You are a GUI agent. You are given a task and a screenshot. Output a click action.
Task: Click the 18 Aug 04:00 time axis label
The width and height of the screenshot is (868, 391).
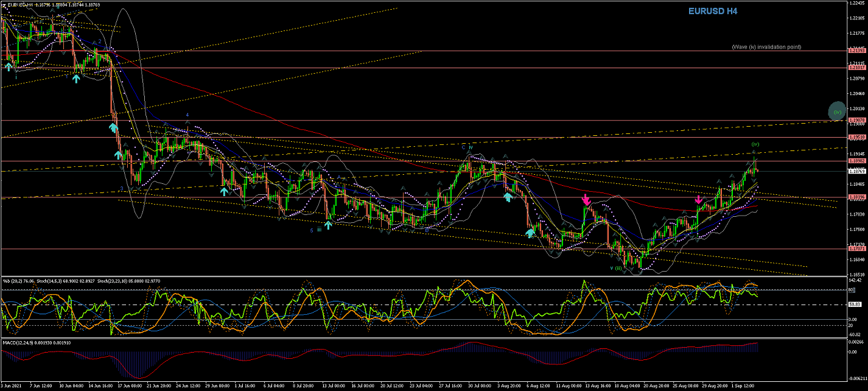click(x=628, y=386)
